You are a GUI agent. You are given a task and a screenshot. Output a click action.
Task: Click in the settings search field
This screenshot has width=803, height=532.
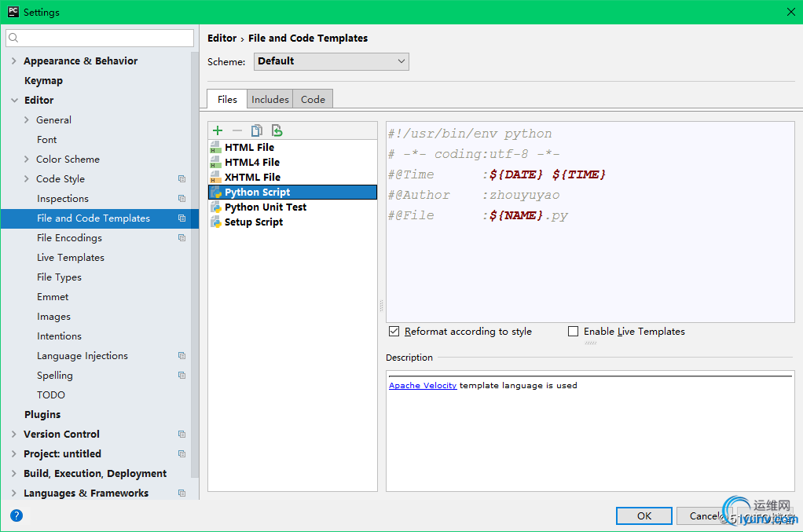coord(100,38)
